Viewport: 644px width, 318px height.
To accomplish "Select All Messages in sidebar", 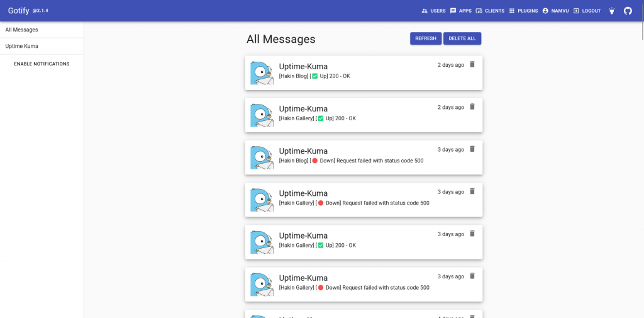I will click(42, 30).
